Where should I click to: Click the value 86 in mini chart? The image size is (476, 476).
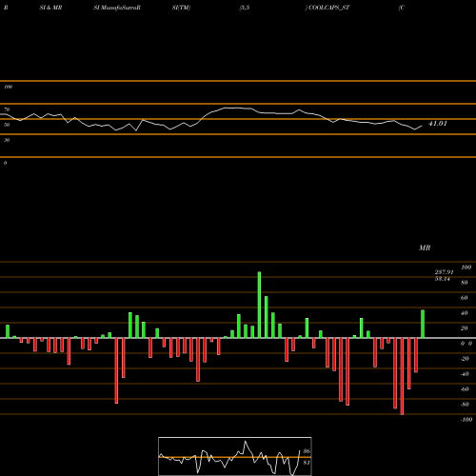coord(307,451)
